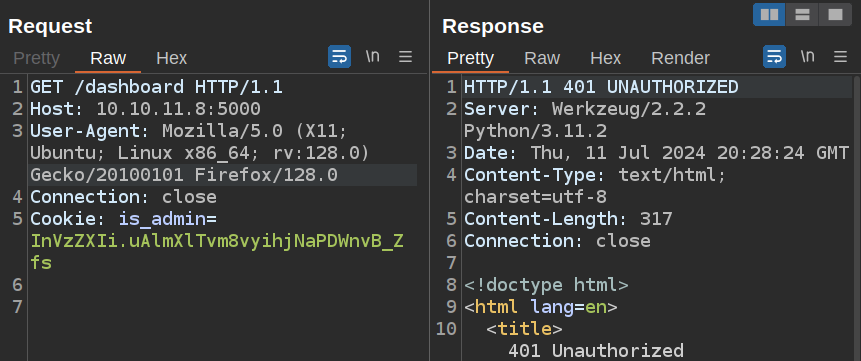Click the Response panel vertical scrollbar
This screenshot has width=861, height=361.
pyautogui.click(x=857, y=219)
